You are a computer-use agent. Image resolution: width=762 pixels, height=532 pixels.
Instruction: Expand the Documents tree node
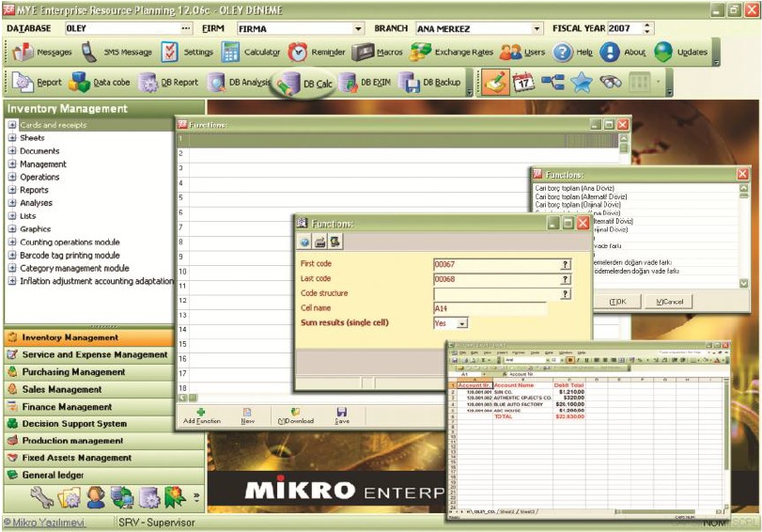click(x=12, y=151)
